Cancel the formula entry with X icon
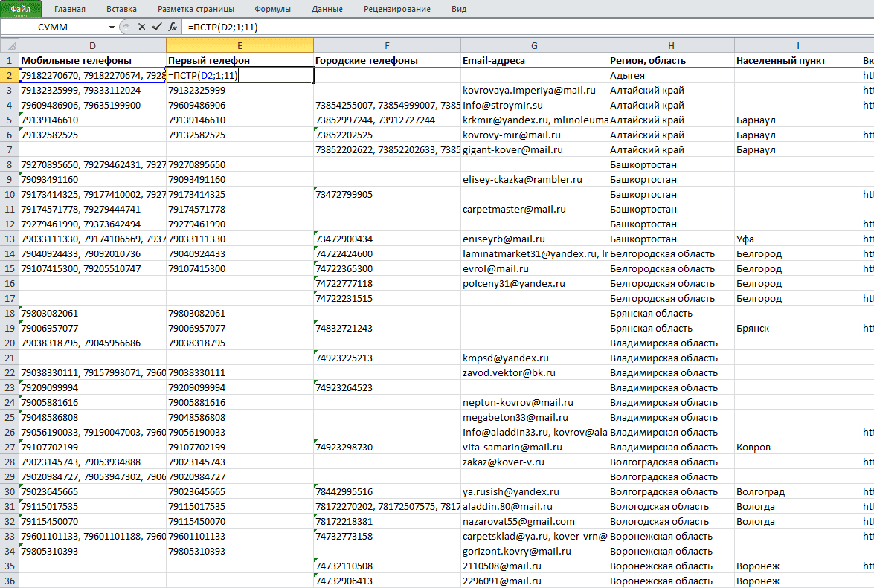This screenshot has height=588, width=874. (x=141, y=27)
